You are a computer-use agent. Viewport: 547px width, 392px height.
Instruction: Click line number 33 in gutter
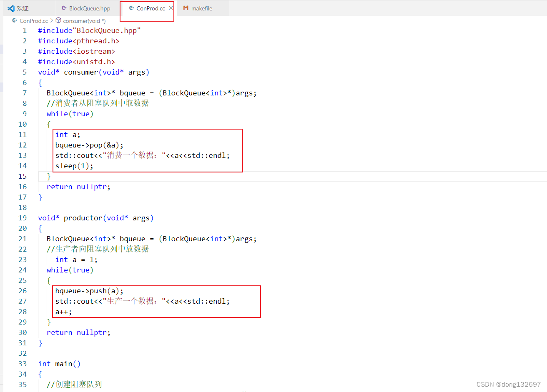coord(23,364)
